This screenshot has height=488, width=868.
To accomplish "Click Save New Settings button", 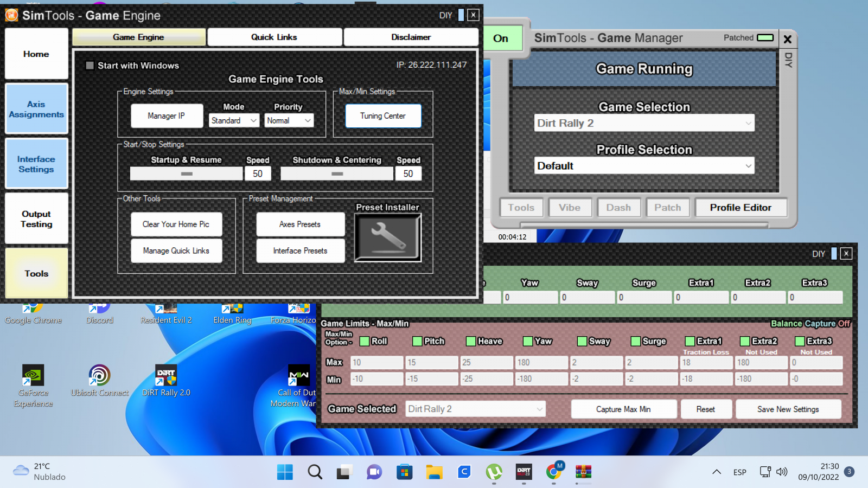I will pos(788,409).
